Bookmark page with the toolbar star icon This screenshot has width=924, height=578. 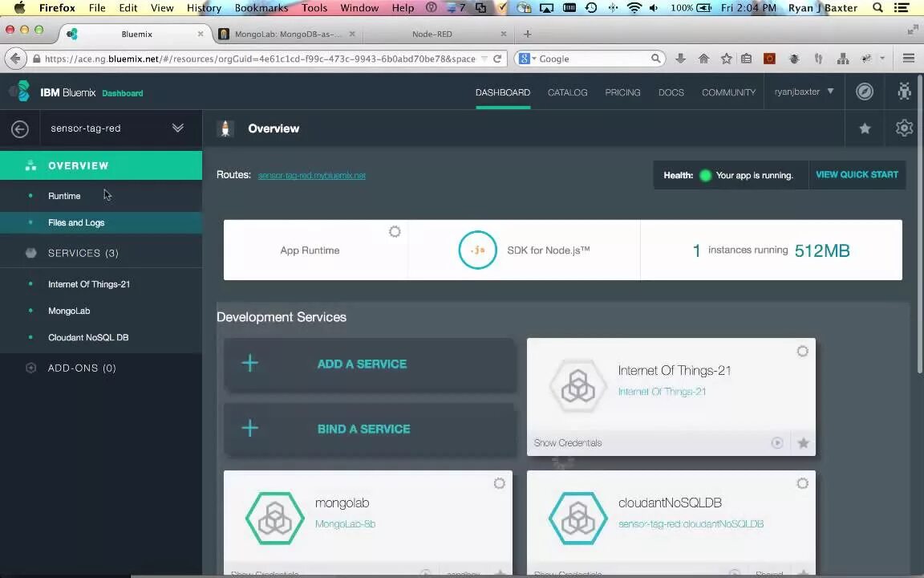(x=726, y=59)
